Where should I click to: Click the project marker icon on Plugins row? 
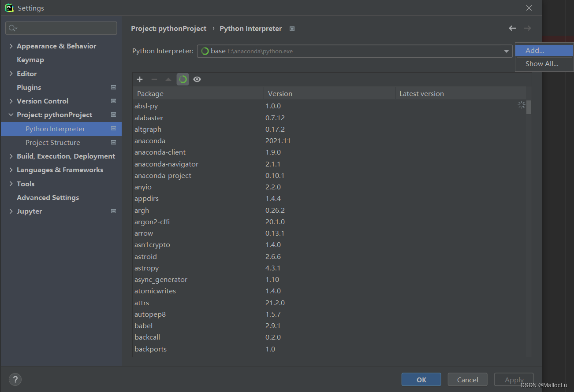coord(113,87)
